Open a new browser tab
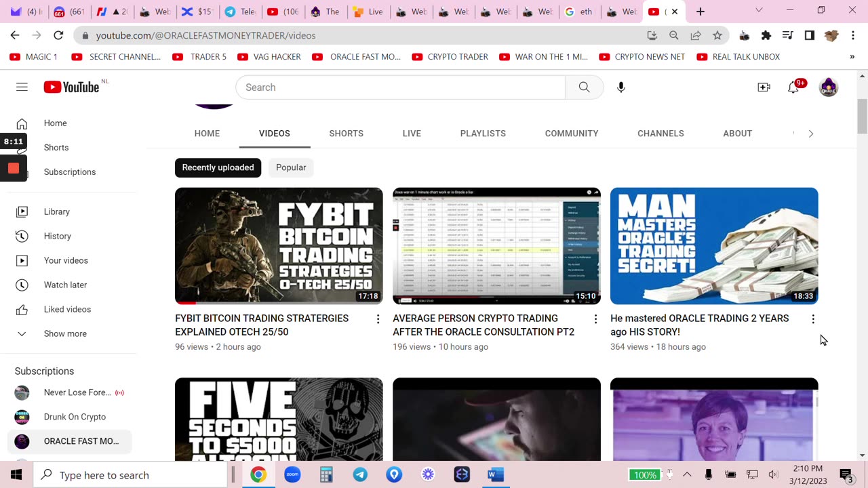868x488 pixels. tap(701, 12)
